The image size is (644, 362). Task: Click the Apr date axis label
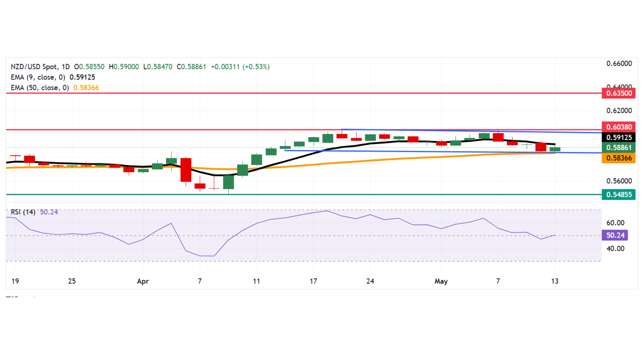coord(143,281)
